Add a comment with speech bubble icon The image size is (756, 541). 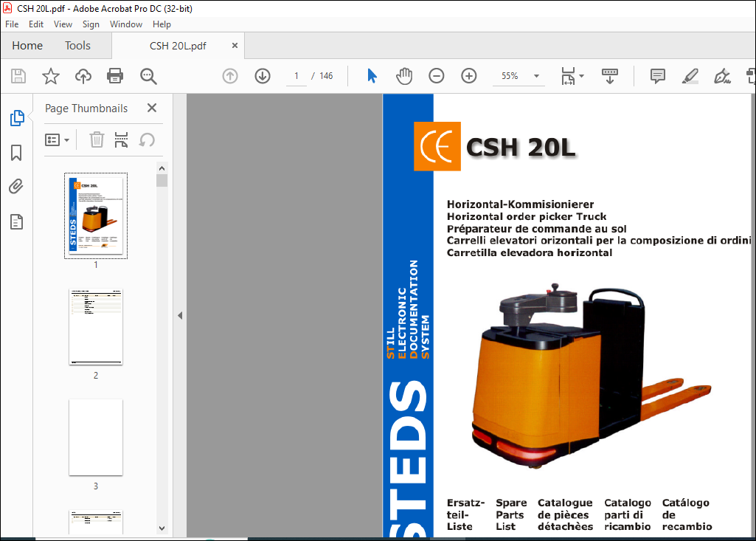[x=658, y=76]
